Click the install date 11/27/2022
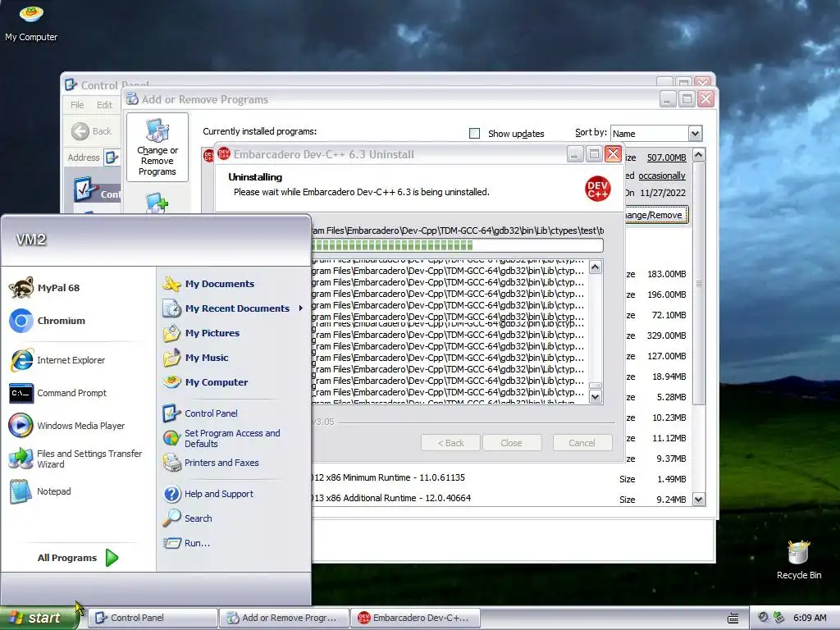 point(663,193)
